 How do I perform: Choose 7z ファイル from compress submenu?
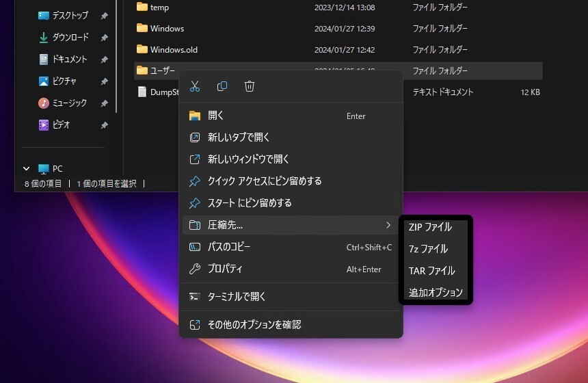(x=428, y=249)
